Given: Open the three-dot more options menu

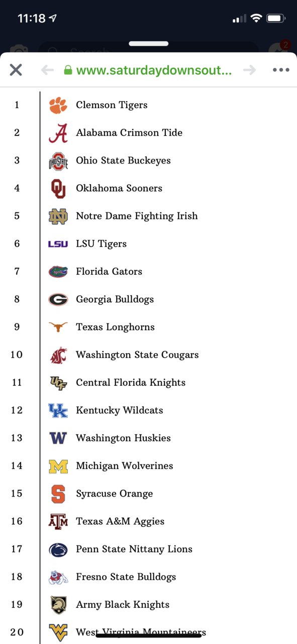Looking at the screenshot, I should [281, 70].
